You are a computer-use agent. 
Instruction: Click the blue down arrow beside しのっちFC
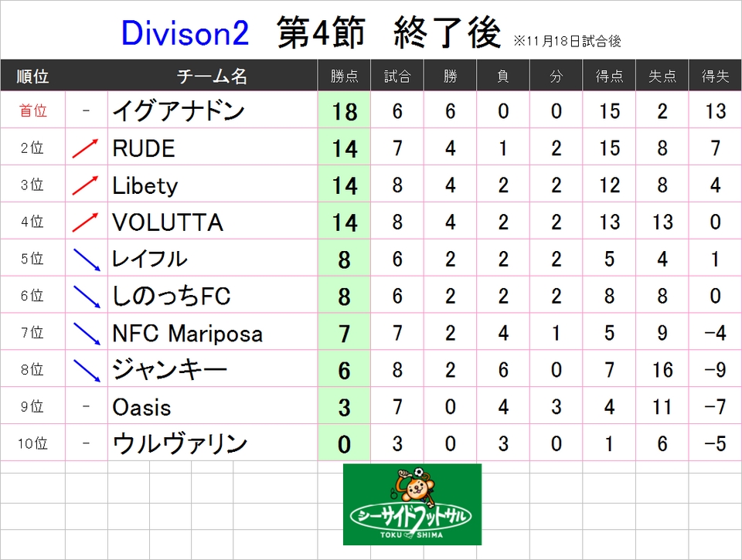click(87, 297)
